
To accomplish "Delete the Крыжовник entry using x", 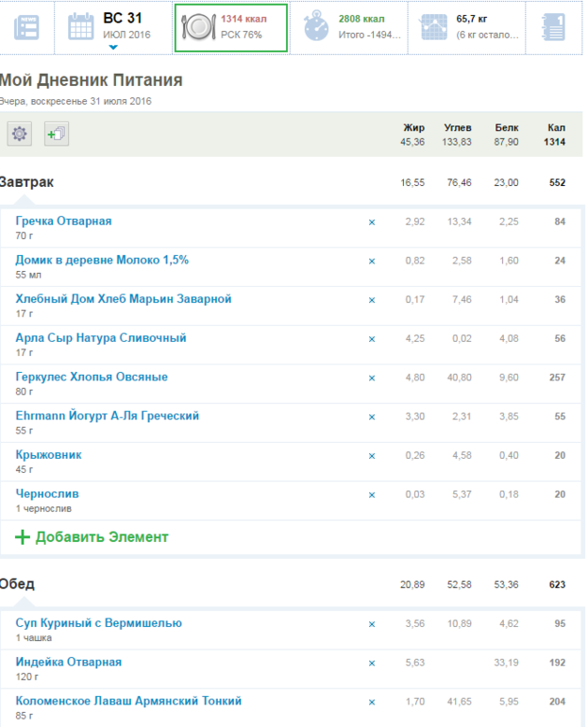I will (371, 455).
